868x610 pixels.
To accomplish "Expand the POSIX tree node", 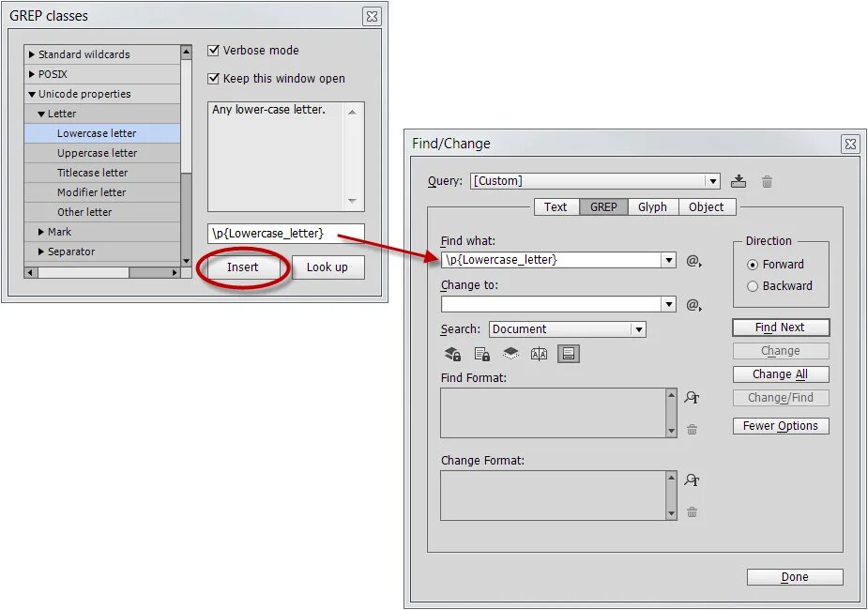I will [x=32, y=74].
